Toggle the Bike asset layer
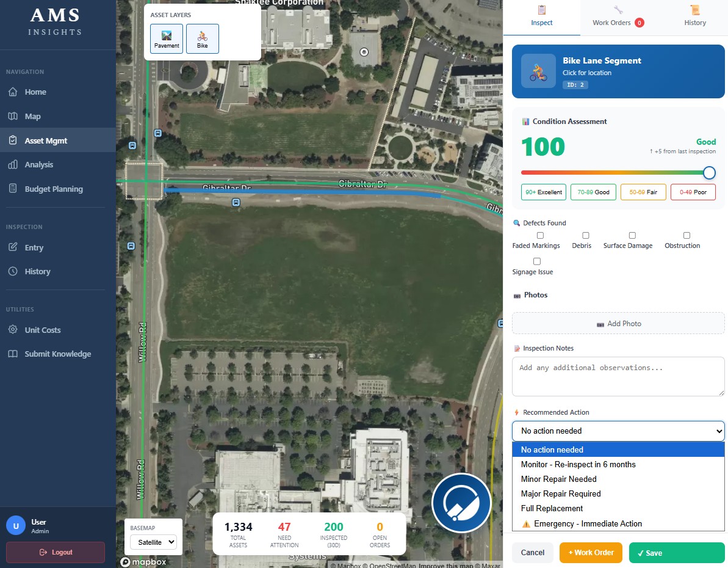The image size is (728, 568). 203,38
